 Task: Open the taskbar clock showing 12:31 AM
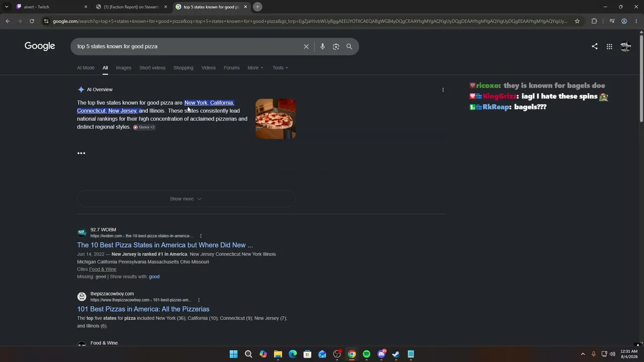pyautogui.click(x=629, y=354)
